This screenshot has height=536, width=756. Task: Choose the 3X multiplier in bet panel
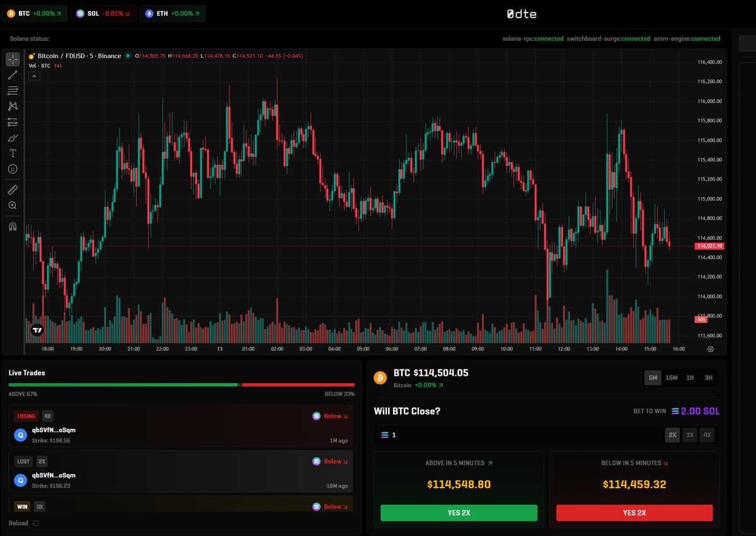(x=690, y=435)
